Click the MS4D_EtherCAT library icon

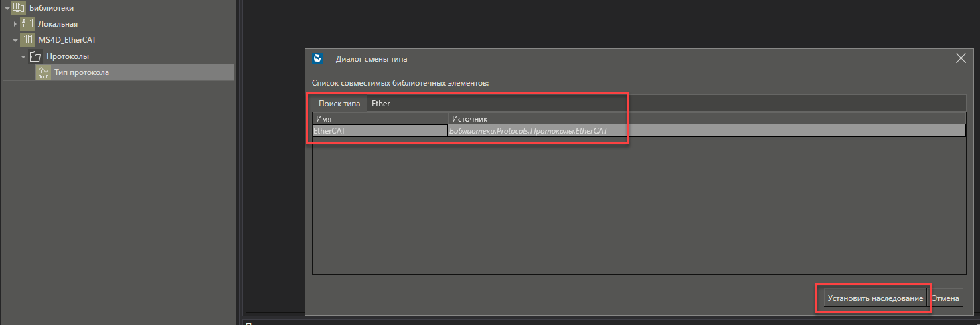[27, 40]
